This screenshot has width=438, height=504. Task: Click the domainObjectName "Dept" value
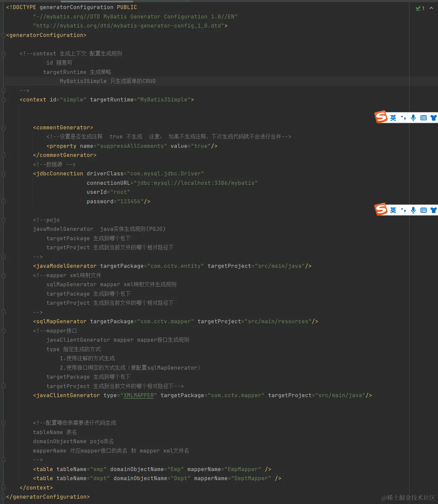click(x=181, y=478)
